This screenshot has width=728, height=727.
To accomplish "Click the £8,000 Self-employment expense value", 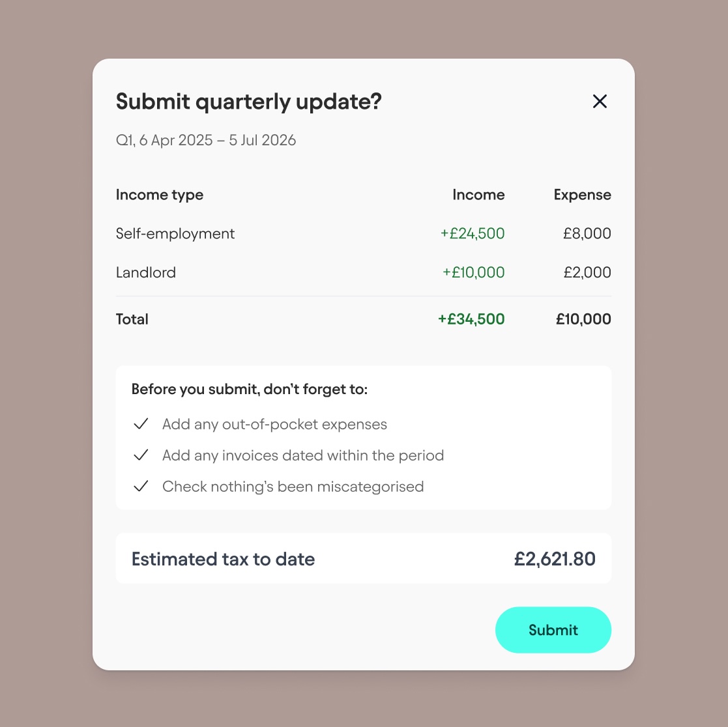I will (587, 233).
